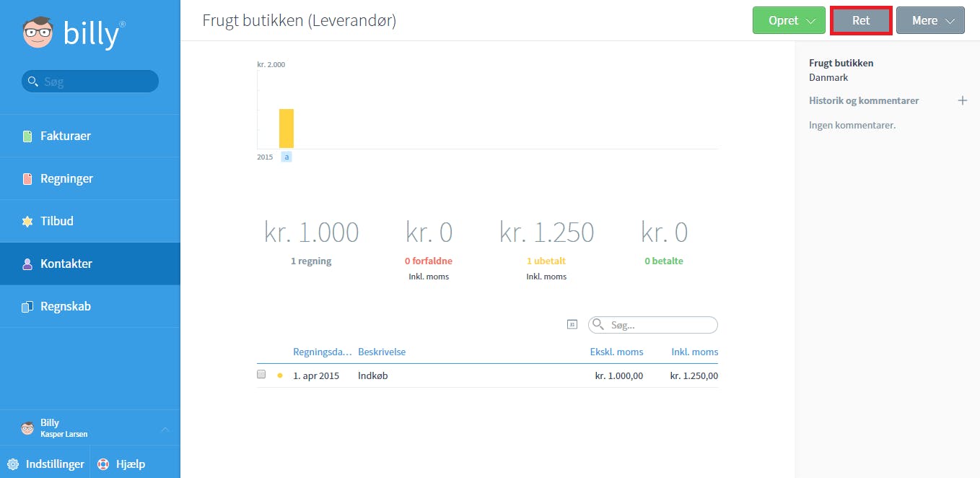Click the yellow unpaid status dot
Viewport: 980px width, 478px height.
(280, 375)
